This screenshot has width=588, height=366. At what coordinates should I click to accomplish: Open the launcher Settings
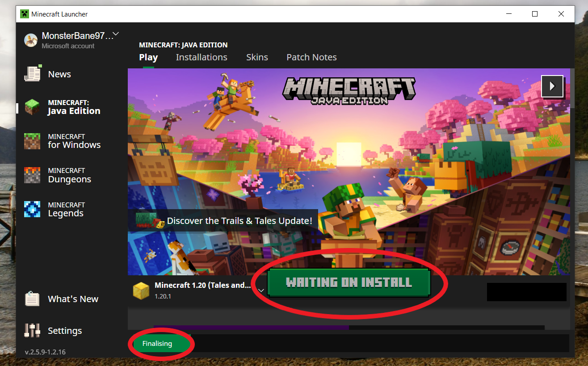(x=53, y=331)
